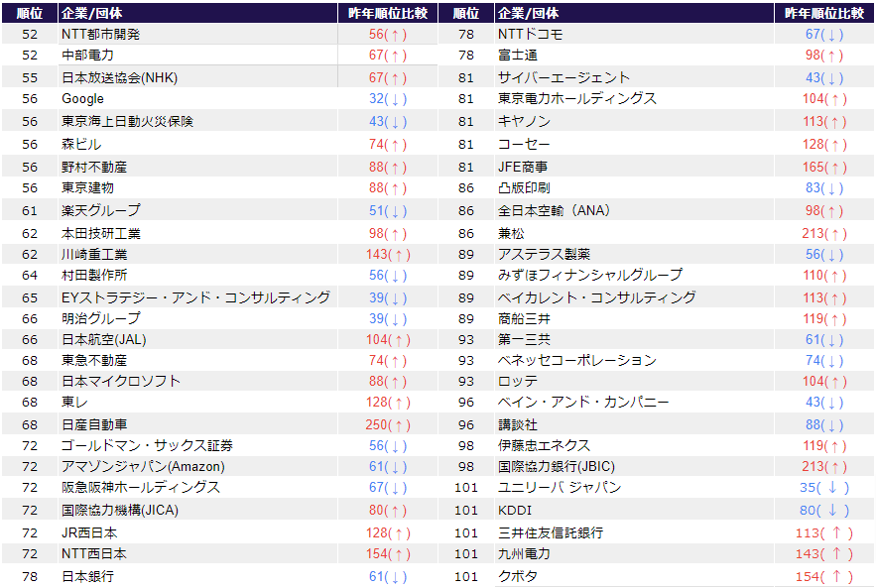Click 250(↑) rank change for 日産自動車
876x588 pixels.
[387, 424]
